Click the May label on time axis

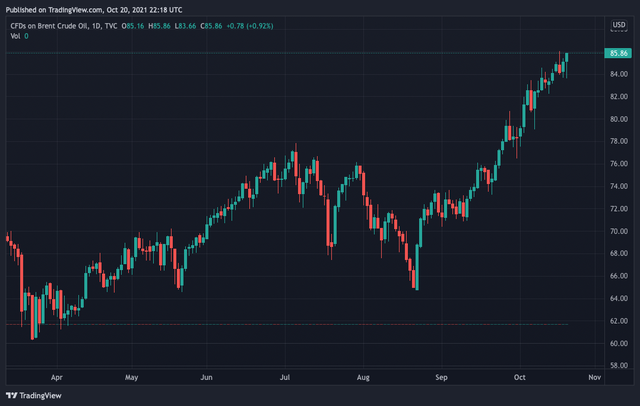(x=131, y=377)
